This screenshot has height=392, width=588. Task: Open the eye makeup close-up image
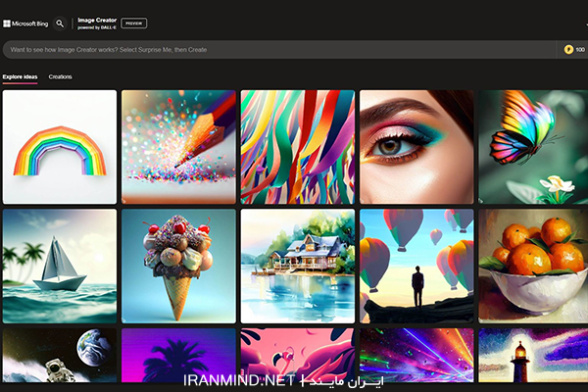pyautogui.click(x=416, y=147)
